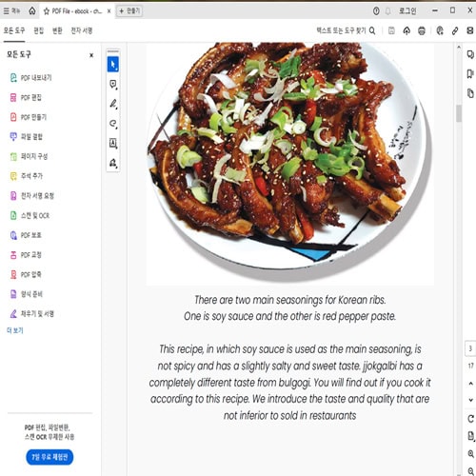Star the 'PDF File - ebook' tab as favorite
The width and height of the screenshot is (476, 476).
tap(47, 11)
